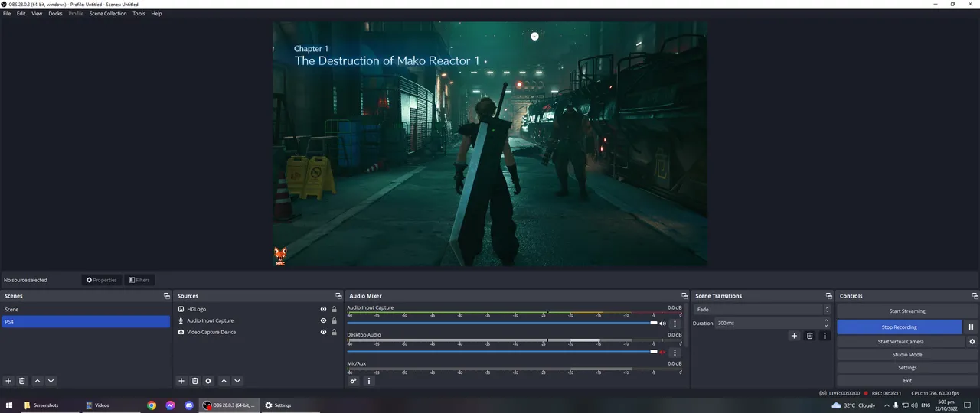This screenshot has width=980, height=413.
Task: Unmute the Desktop Audio channel
Action: pos(662,352)
